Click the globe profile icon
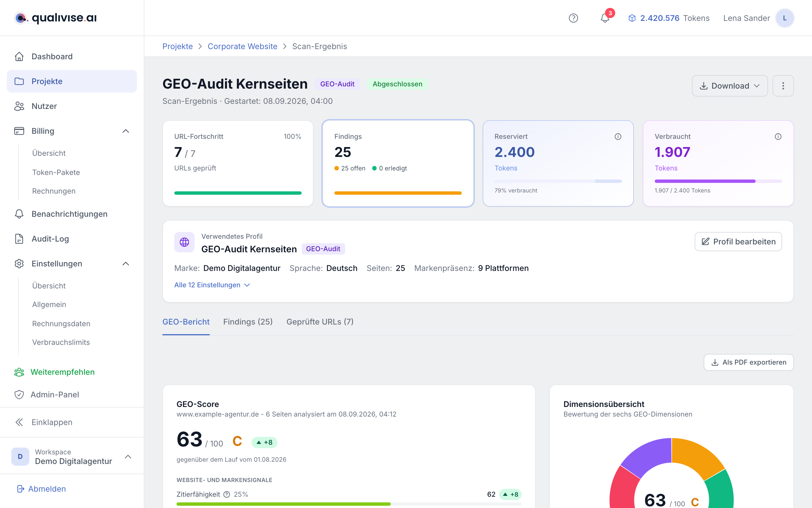Viewport: 812px width, 508px height. 184,242
